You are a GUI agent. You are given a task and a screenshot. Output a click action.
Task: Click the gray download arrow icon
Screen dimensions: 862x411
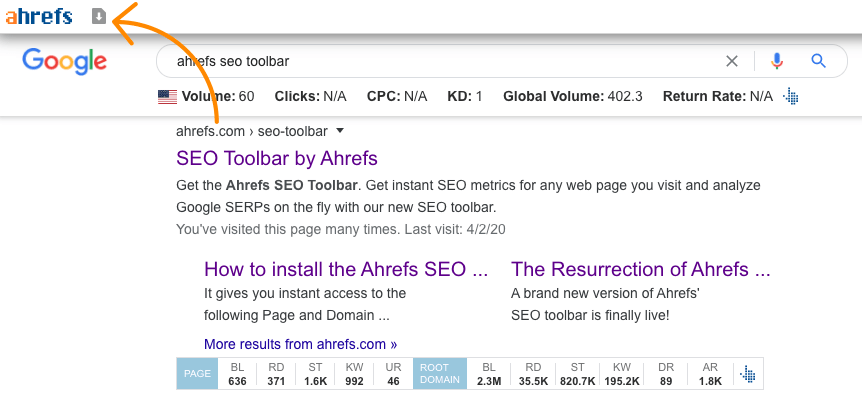click(98, 16)
